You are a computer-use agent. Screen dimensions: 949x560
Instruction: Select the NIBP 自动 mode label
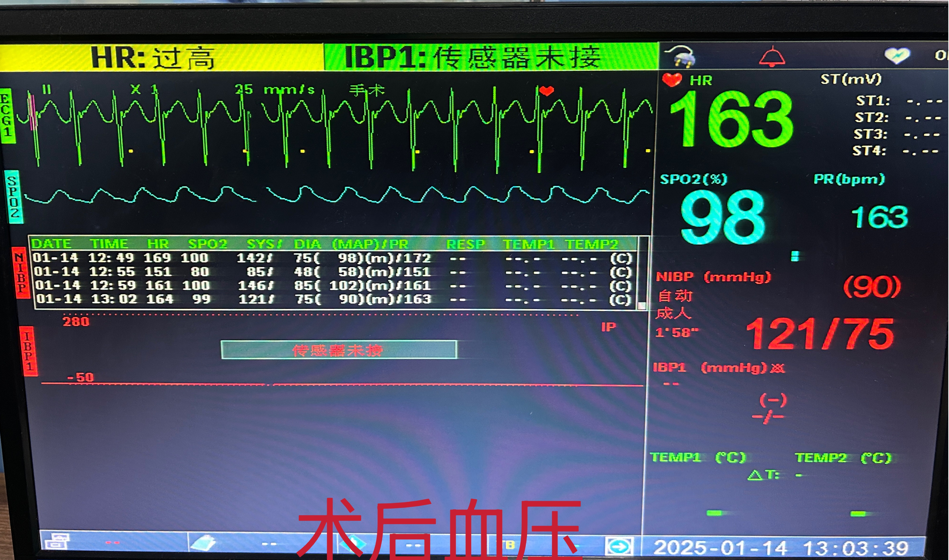(675, 295)
